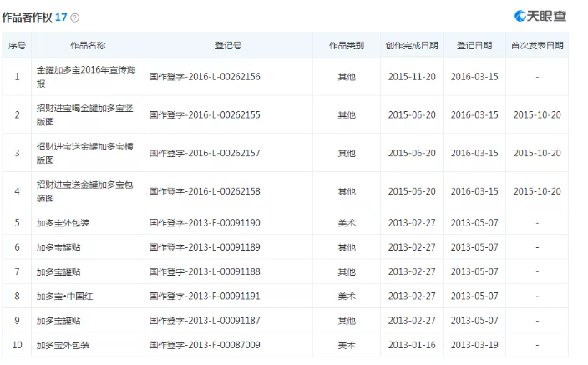
Task: Click work name 金罐加多宝2016年宣传海报
Action: pyautogui.click(x=86, y=77)
